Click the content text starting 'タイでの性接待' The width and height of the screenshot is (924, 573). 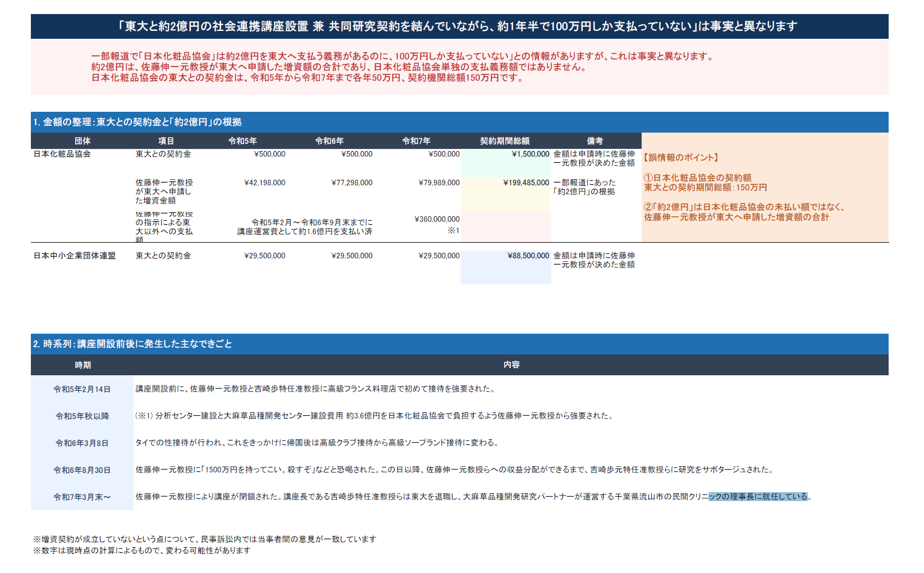point(317,443)
